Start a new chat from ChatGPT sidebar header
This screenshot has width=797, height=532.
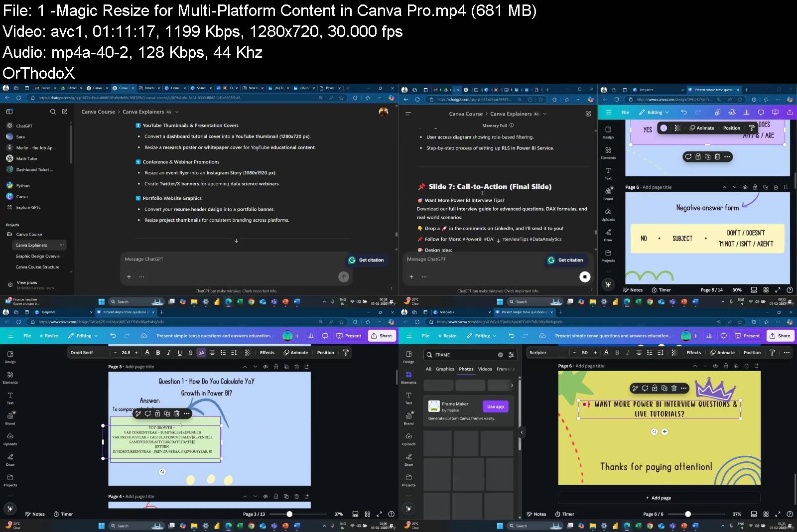click(x=65, y=112)
